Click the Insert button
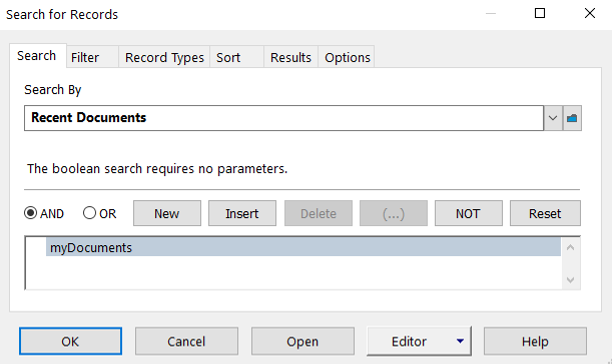The image size is (612, 364). click(242, 213)
